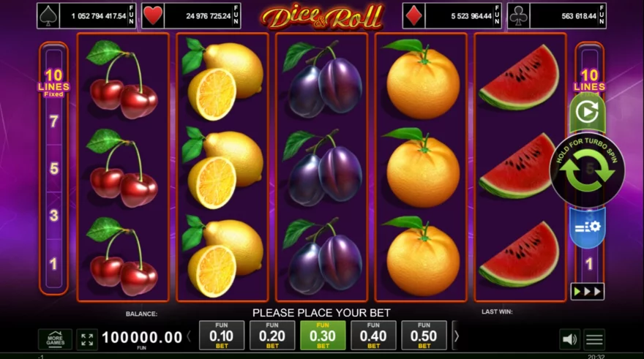This screenshot has width=644, height=359.
Task: Mute the game using the speaker icon
Action: point(569,339)
